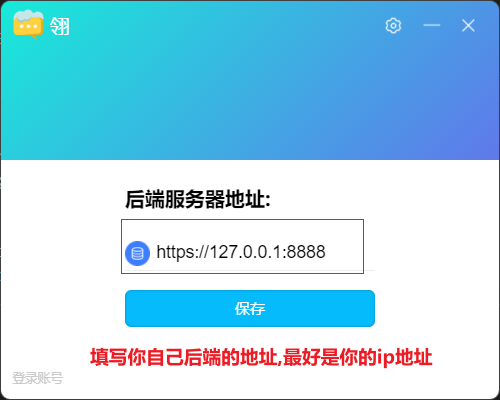500x400 pixels.
Task: Hit the blue 保存 button
Action: tap(250, 308)
